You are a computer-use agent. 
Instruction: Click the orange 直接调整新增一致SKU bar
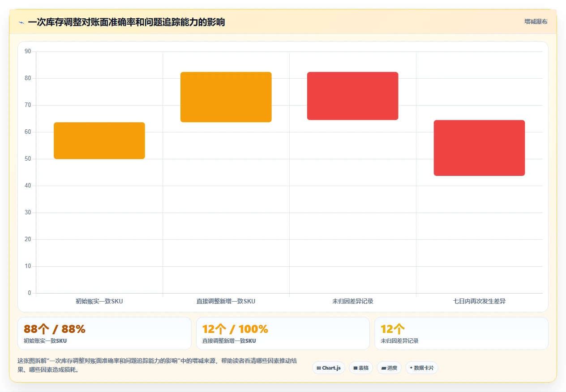pos(226,97)
